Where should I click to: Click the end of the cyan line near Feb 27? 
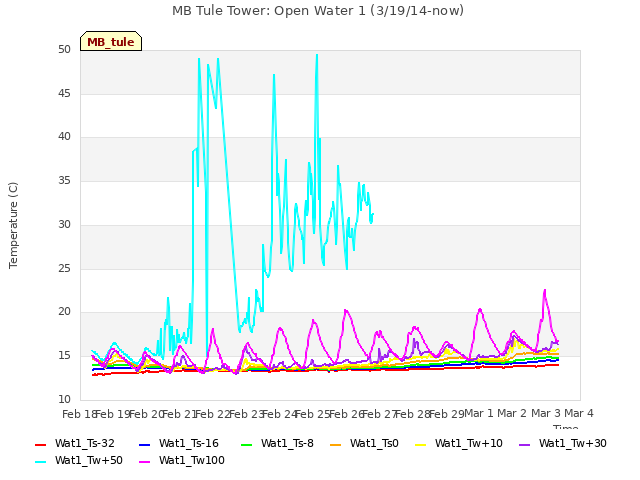pyautogui.click(x=373, y=214)
